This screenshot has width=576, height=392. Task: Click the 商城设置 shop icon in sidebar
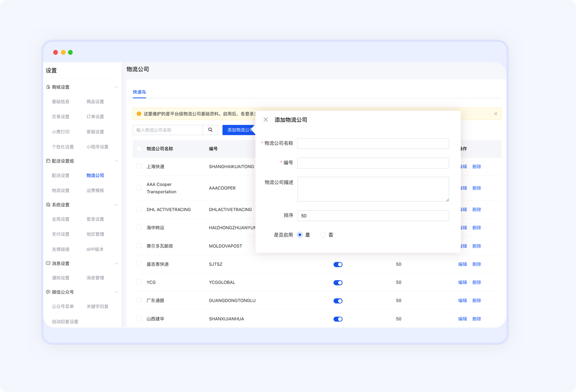[x=48, y=87]
